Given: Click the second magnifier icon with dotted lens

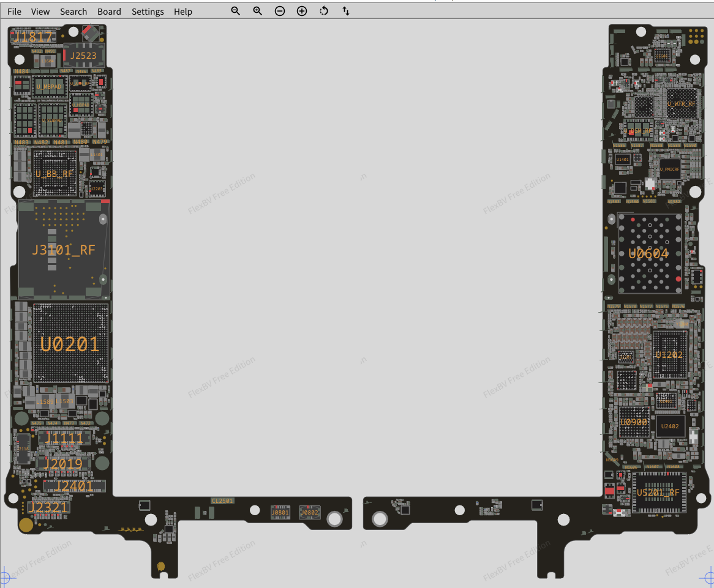Looking at the screenshot, I should pyautogui.click(x=258, y=11).
